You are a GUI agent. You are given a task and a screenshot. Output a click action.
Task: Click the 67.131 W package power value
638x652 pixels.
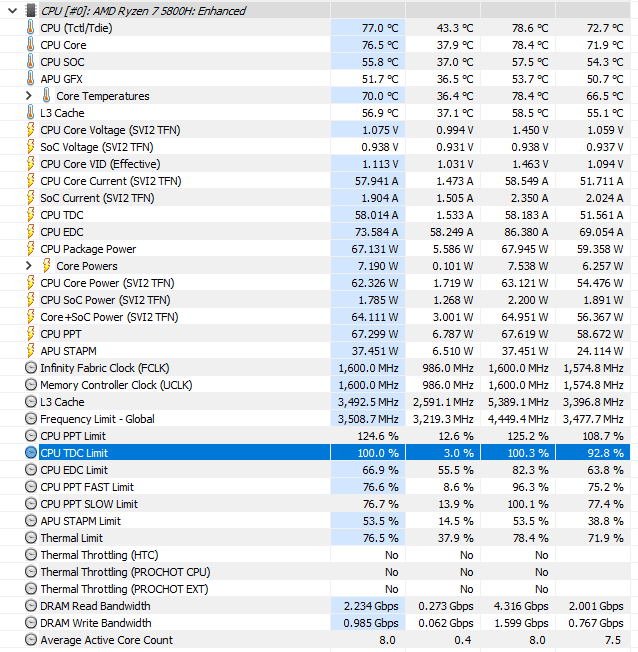pos(374,249)
